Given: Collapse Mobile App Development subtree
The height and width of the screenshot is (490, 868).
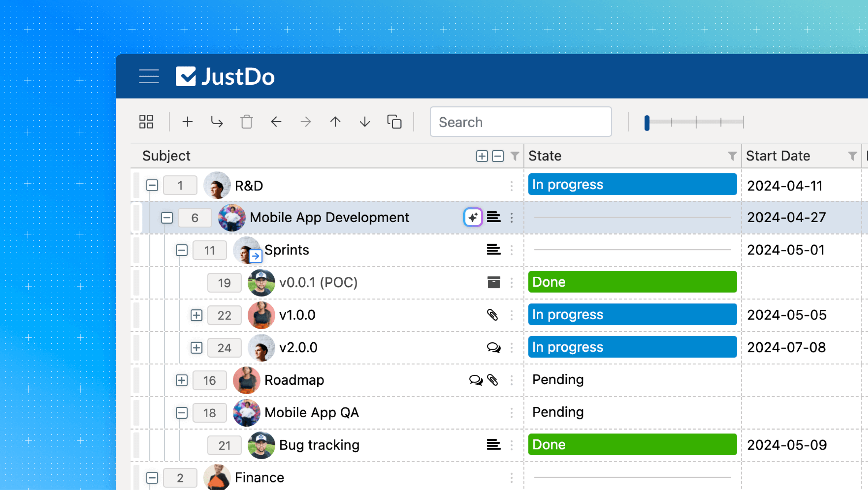Looking at the screenshot, I should pos(167,217).
